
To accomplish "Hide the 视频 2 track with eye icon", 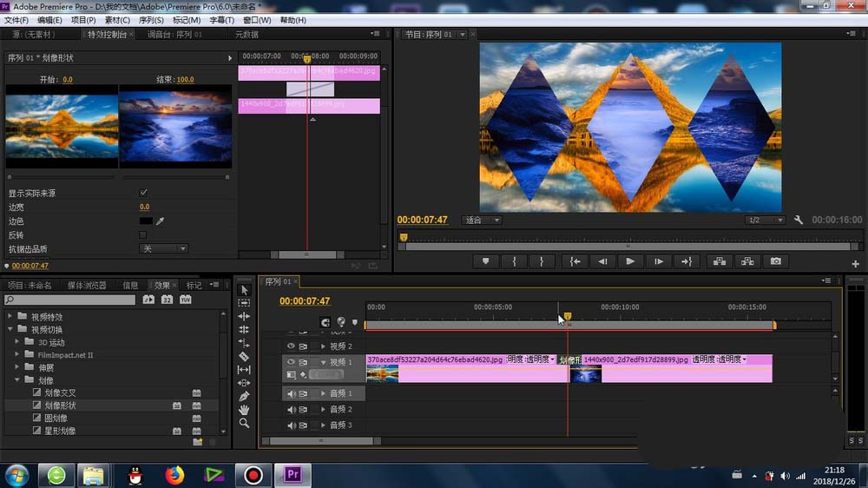I will click(x=292, y=346).
